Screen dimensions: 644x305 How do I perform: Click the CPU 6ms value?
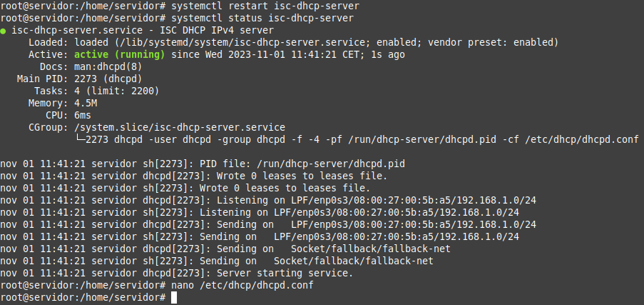click(x=83, y=115)
